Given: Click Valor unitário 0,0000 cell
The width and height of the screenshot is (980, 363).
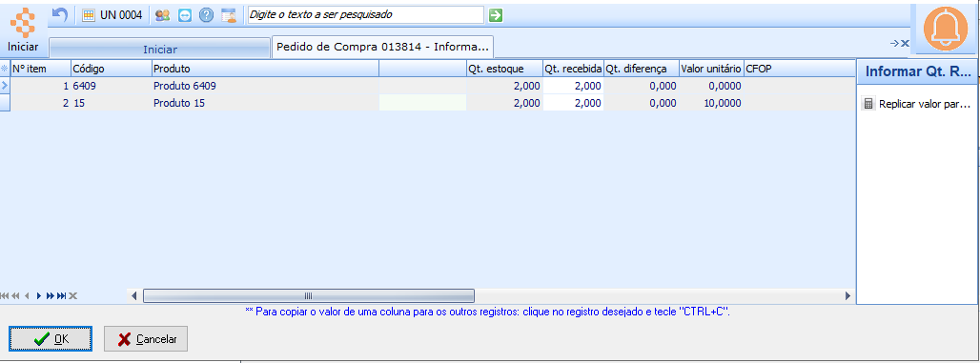Looking at the screenshot, I should click(711, 86).
